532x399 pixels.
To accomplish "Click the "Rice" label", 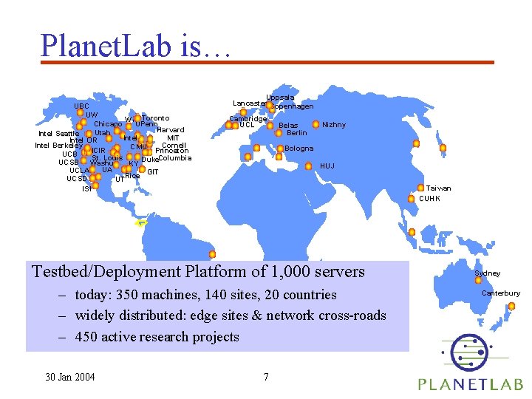I will [132, 176].
